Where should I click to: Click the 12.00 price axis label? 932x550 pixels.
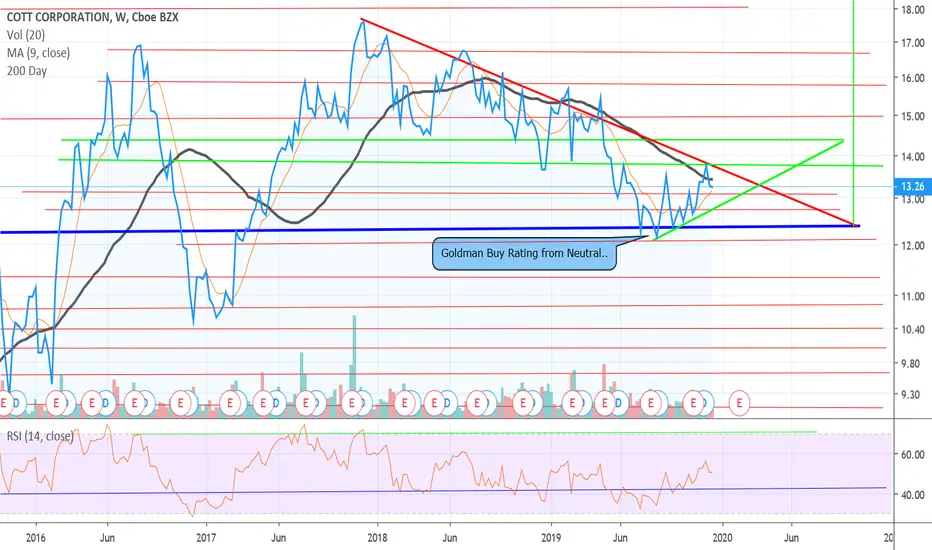[912, 245]
